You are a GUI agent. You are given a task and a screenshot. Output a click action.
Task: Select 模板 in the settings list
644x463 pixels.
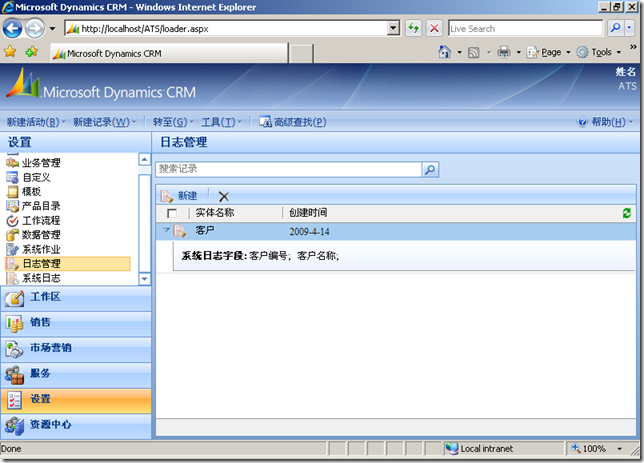31,191
